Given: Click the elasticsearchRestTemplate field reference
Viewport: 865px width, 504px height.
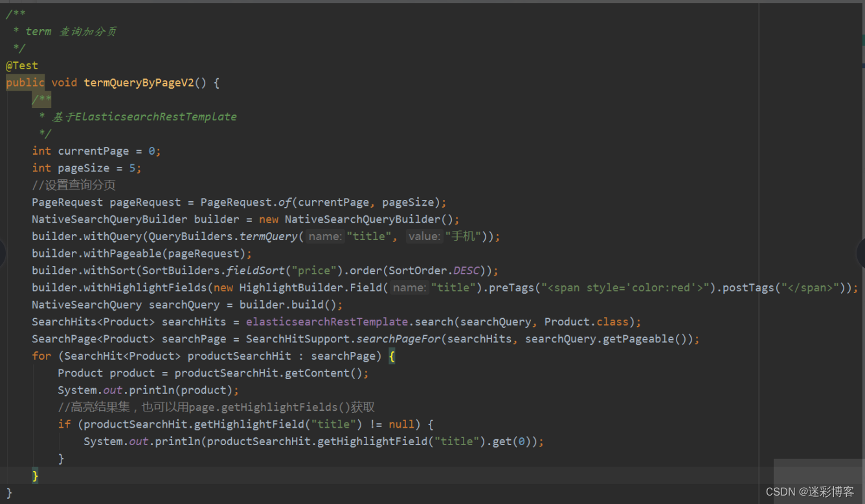Looking at the screenshot, I should click(x=327, y=322).
